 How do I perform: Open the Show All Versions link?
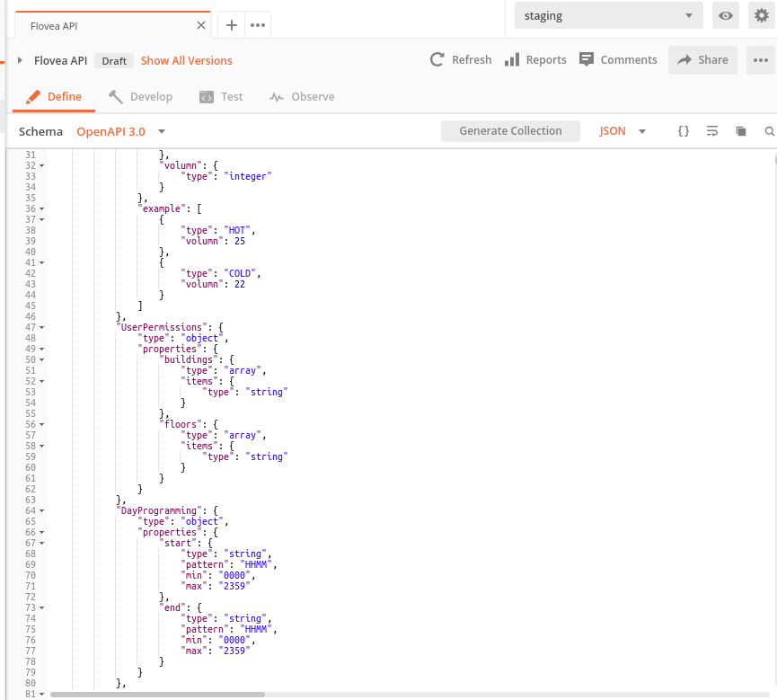[x=186, y=59]
